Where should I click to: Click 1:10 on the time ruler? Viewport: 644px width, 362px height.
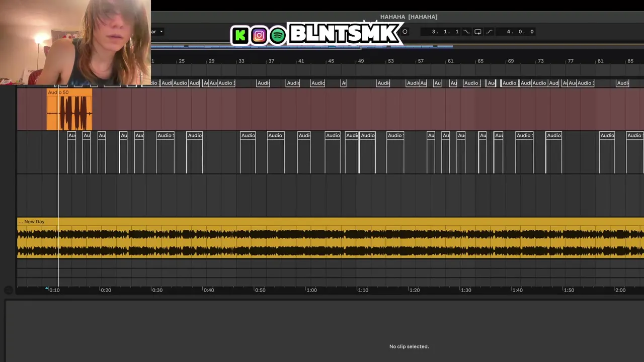[x=363, y=290]
